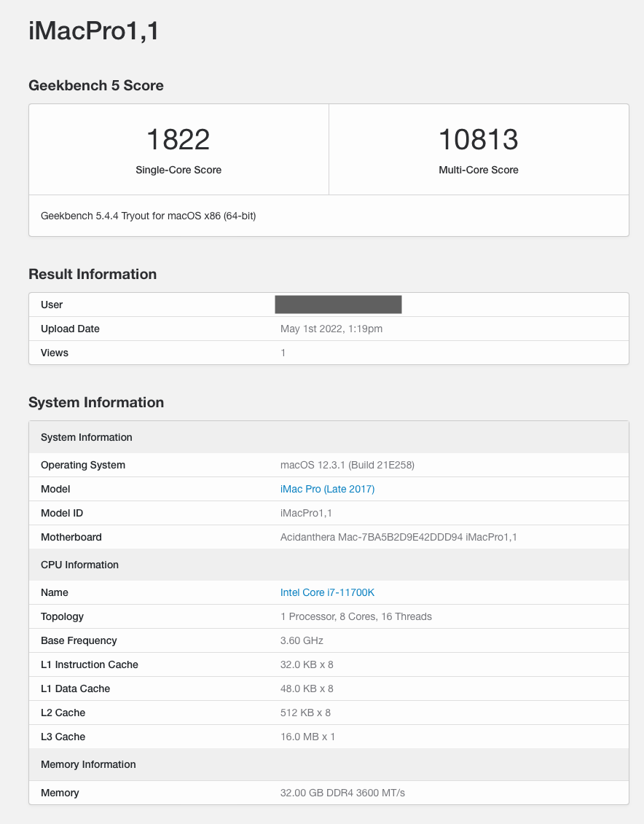Click the 'L1 Data Cache' label

(x=75, y=689)
